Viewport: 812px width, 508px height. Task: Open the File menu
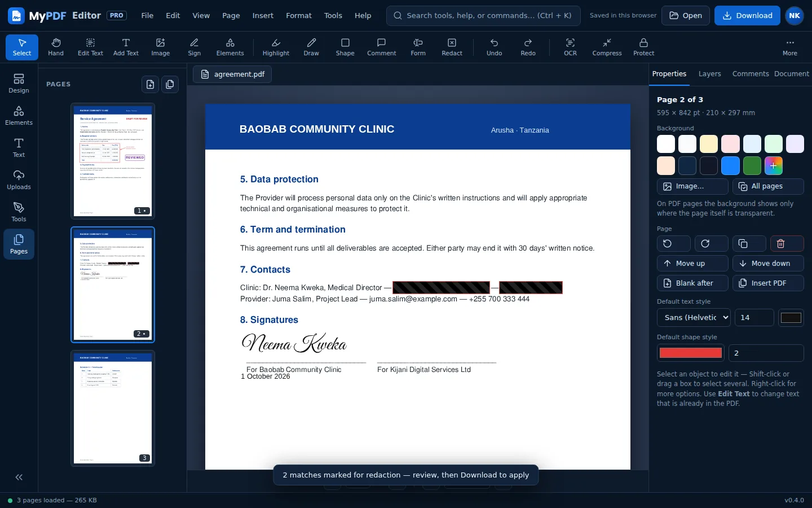(147, 16)
